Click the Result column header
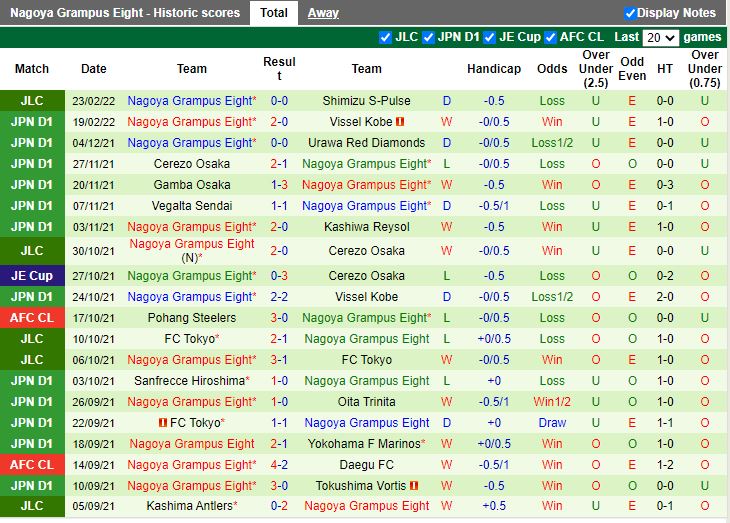Viewport: 730px width, 523px height. 279,69
